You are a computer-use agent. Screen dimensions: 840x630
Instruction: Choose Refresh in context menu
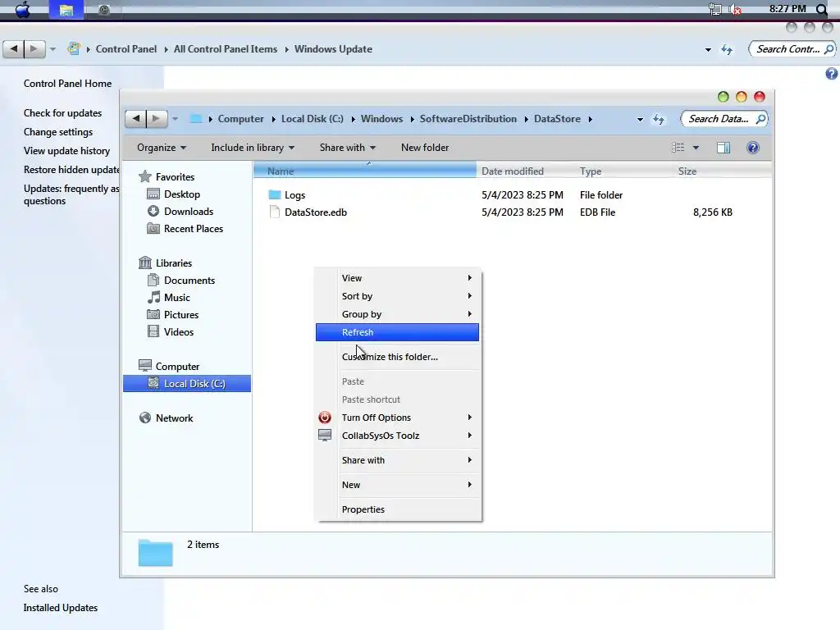pyautogui.click(x=398, y=332)
